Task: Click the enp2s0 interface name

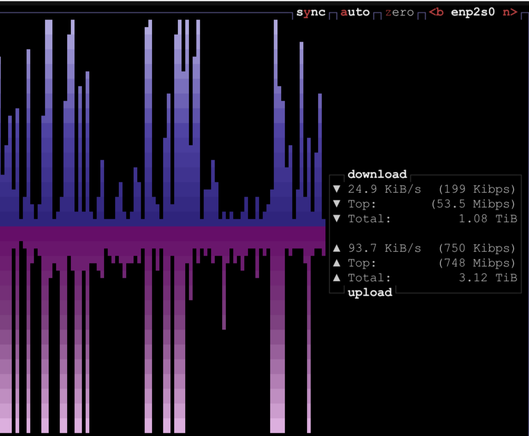Action: pos(473,12)
